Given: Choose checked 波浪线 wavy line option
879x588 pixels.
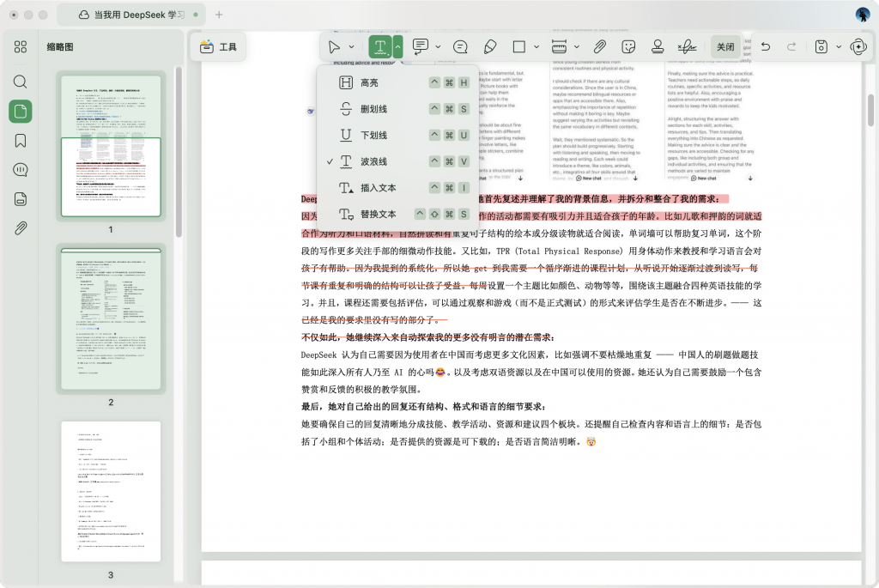Looking at the screenshot, I should [x=397, y=161].
